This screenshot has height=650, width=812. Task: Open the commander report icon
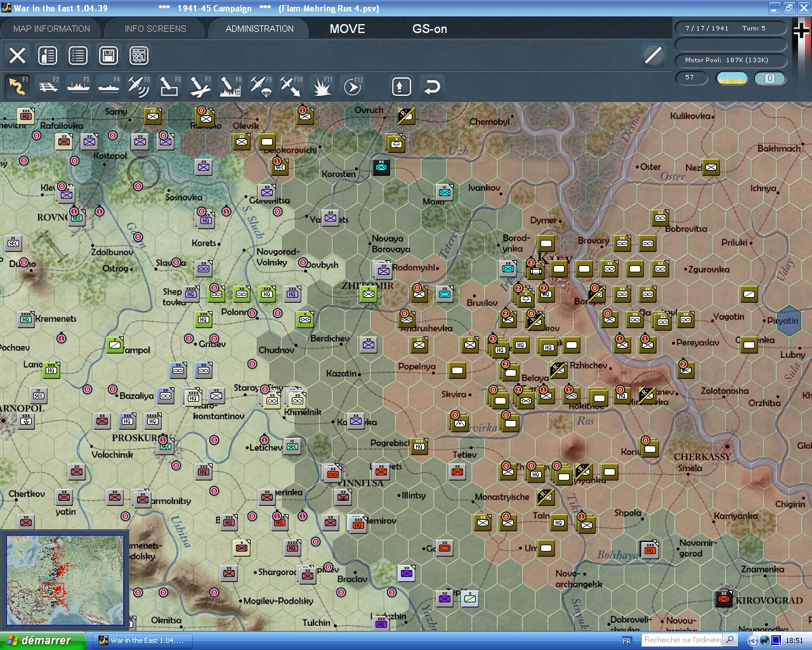pyautogui.click(x=48, y=55)
